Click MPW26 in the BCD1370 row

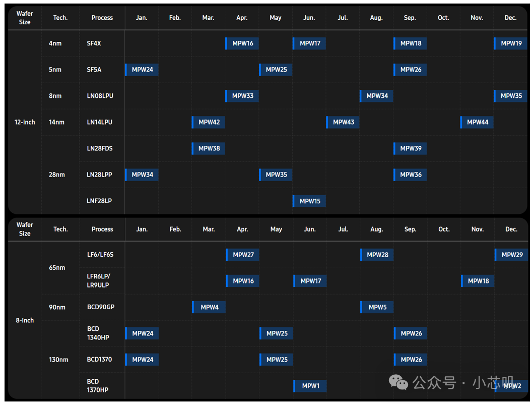point(411,360)
